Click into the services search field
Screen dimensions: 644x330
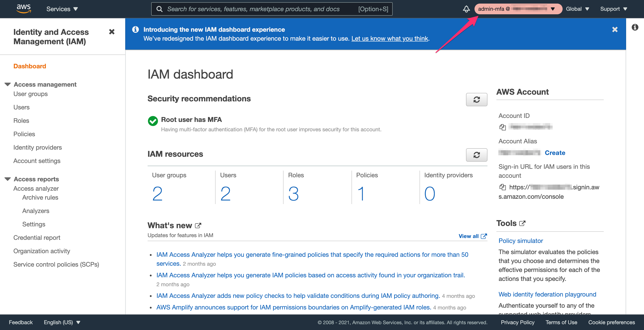[x=271, y=9]
